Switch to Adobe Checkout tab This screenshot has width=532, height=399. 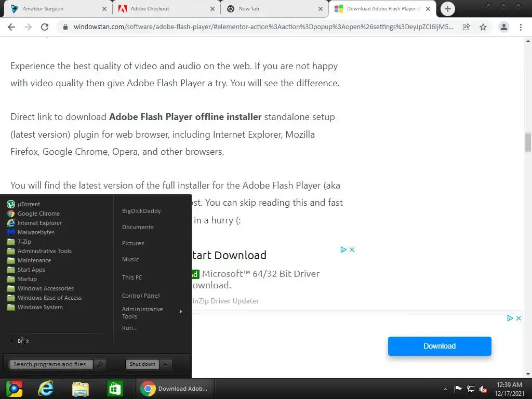tap(166, 9)
